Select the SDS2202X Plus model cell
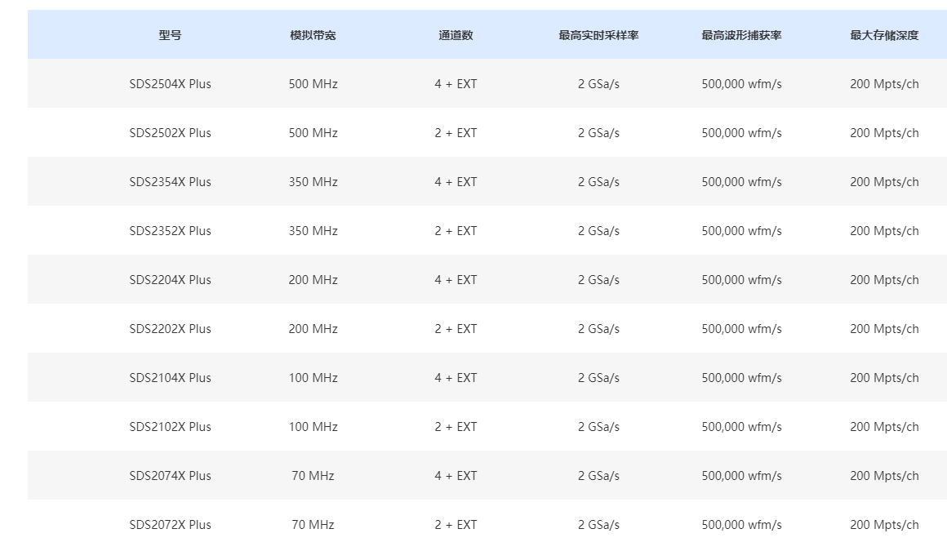Viewport: 947px width, 560px height. pyautogui.click(x=170, y=329)
